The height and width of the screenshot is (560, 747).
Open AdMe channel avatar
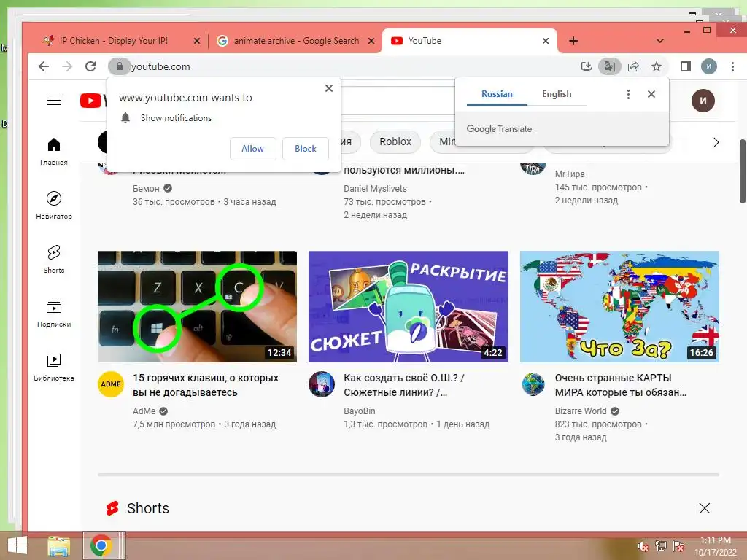click(111, 384)
